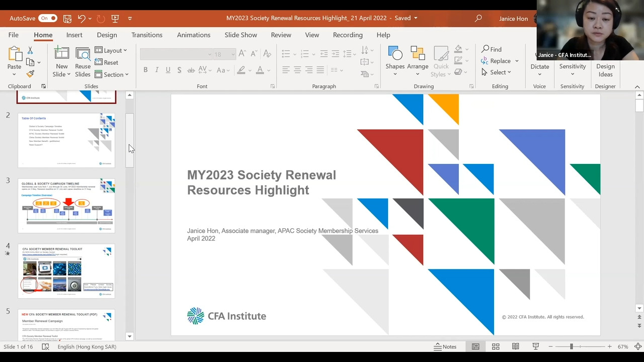Screen dimensions: 644x362
Task: Click the zoom in plus button
Action: coord(609,346)
